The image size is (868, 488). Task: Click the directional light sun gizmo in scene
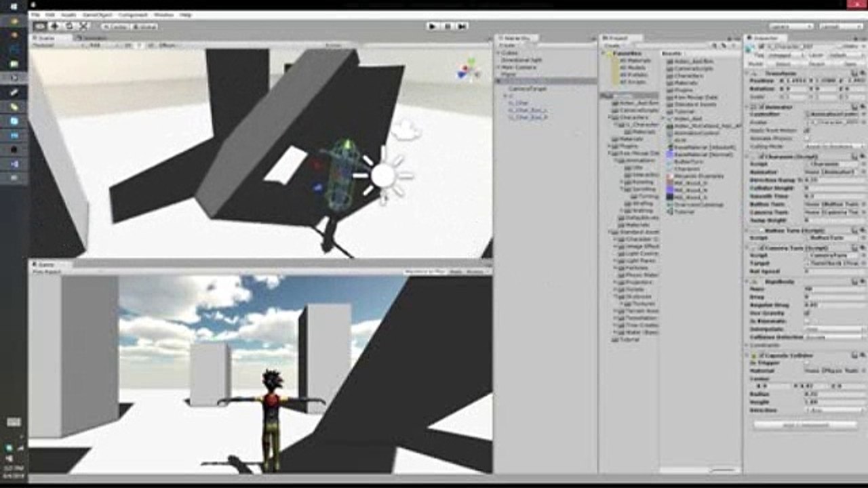[384, 175]
